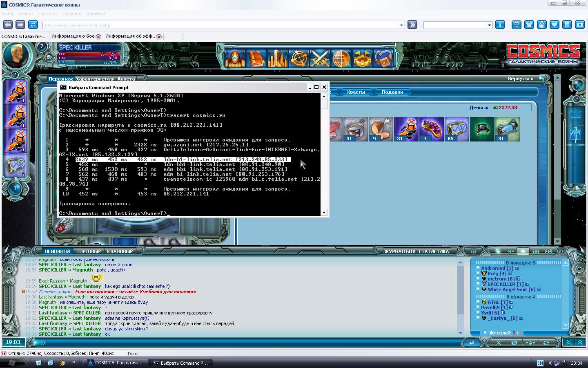The height and width of the screenshot is (368, 588).
Task: Click Command Prompt scrollbar down arrow
Action: tap(324, 213)
